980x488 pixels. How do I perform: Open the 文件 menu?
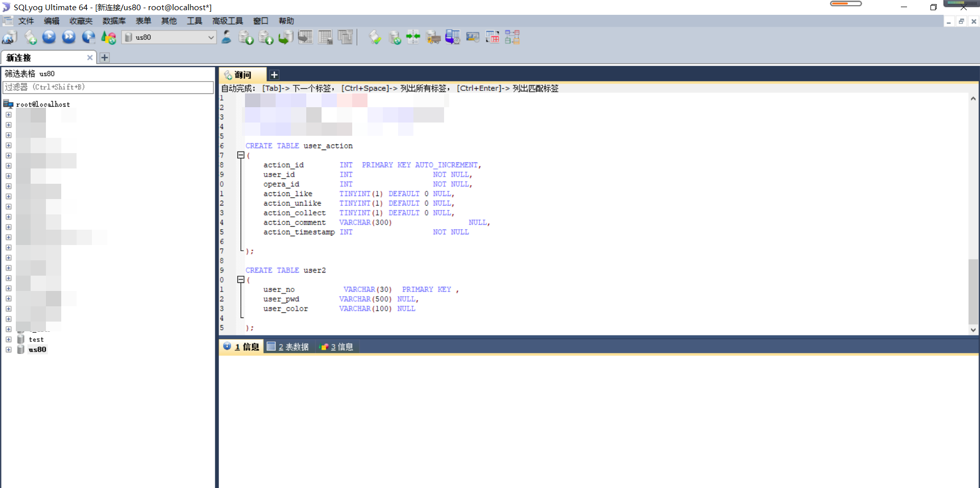pyautogui.click(x=26, y=21)
